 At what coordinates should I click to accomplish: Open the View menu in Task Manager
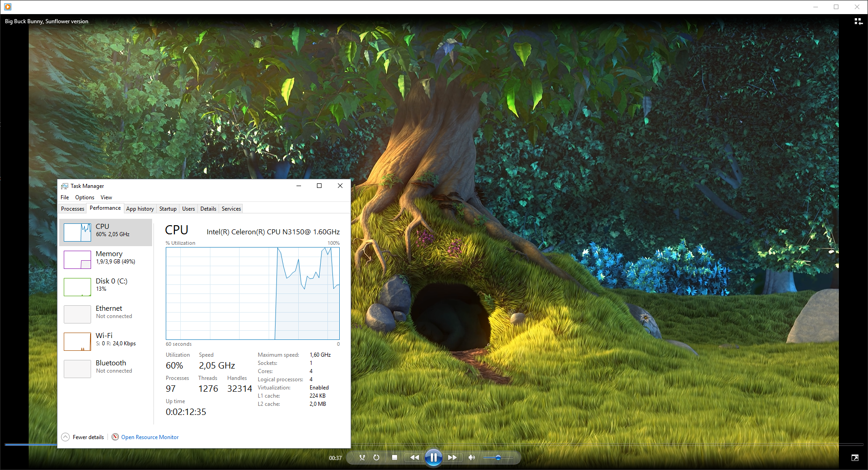tap(106, 197)
